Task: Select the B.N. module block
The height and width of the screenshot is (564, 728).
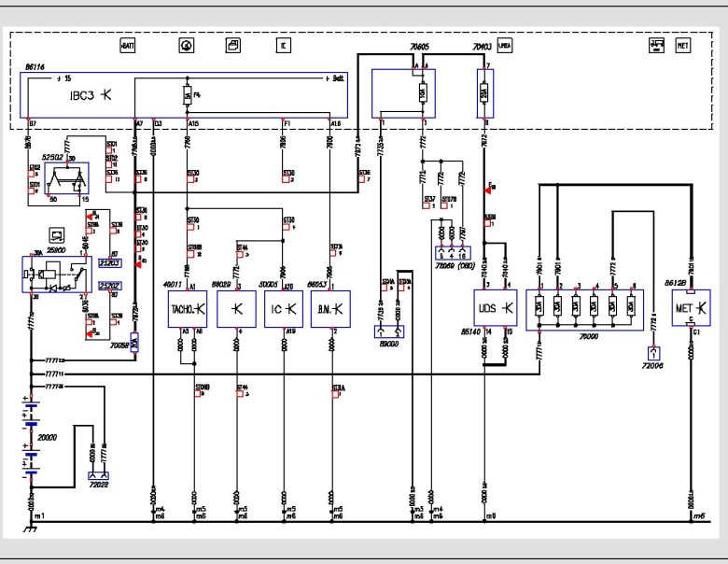Action: coord(329,309)
